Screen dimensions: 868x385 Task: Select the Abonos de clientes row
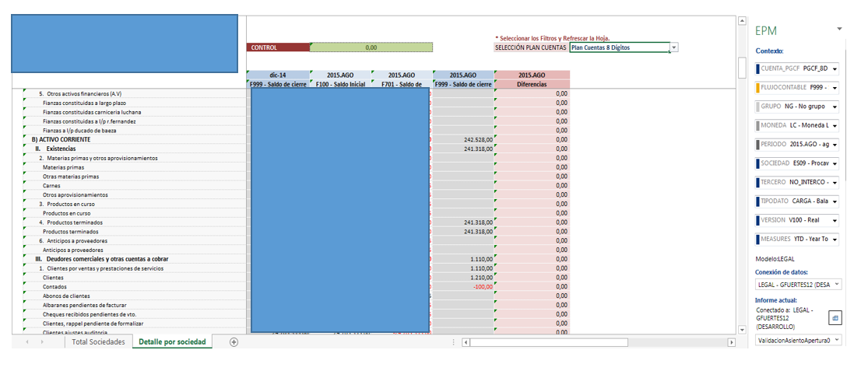135,296
